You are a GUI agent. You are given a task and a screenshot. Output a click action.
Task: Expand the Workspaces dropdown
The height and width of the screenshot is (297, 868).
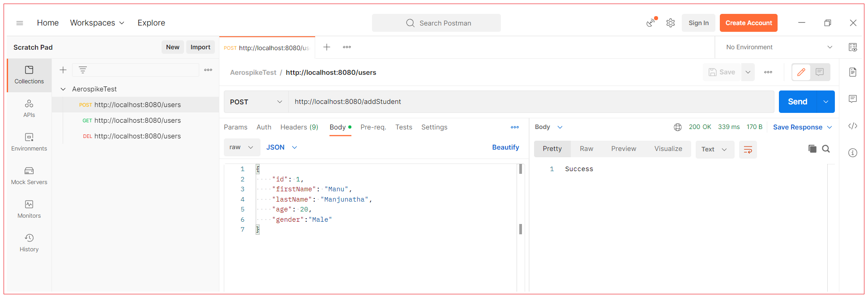click(x=97, y=23)
